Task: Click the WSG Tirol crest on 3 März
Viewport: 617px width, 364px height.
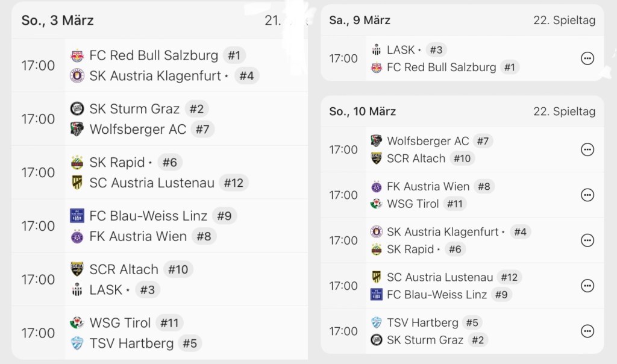Action: point(77,323)
